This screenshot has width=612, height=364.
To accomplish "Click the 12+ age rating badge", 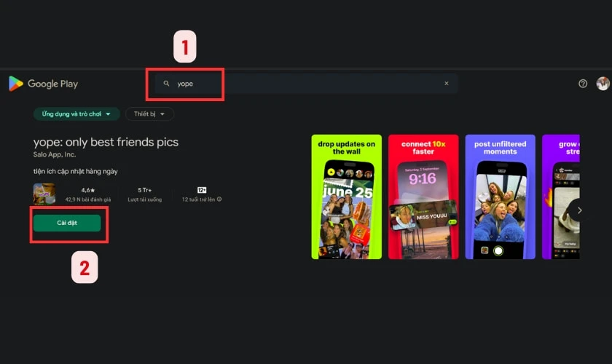I will click(202, 190).
